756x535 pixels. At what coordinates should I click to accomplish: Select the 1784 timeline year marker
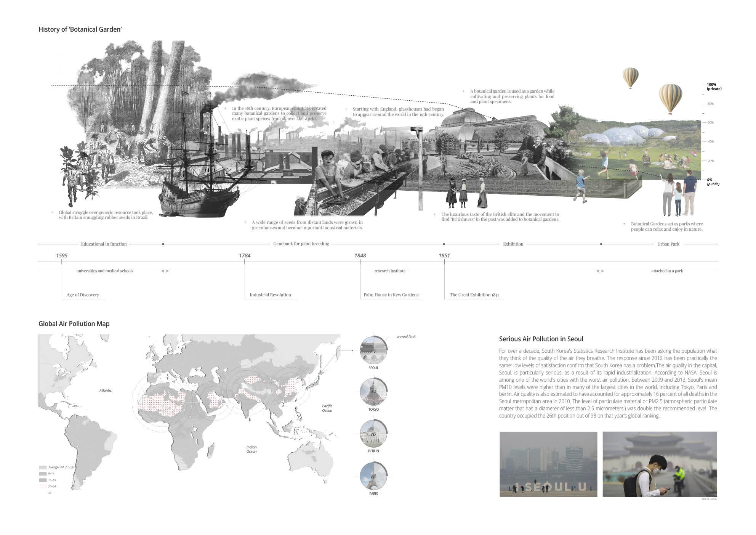click(x=245, y=255)
